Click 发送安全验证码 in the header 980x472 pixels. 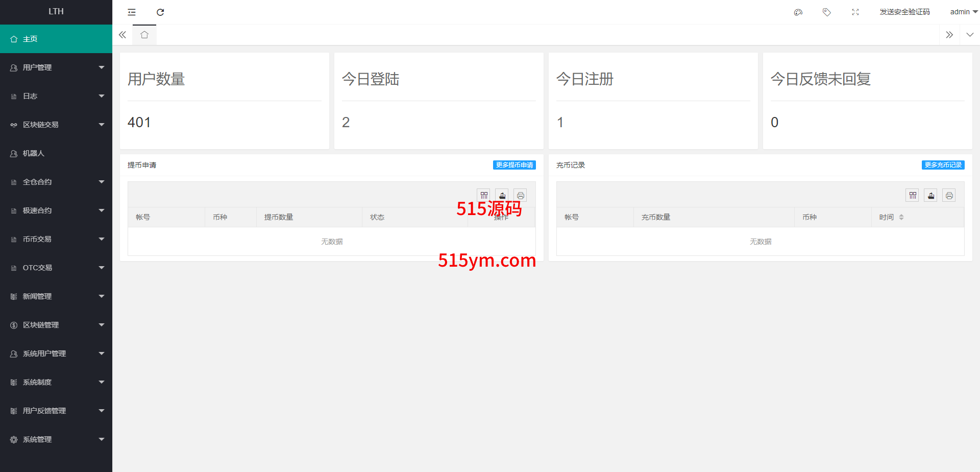tap(904, 12)
